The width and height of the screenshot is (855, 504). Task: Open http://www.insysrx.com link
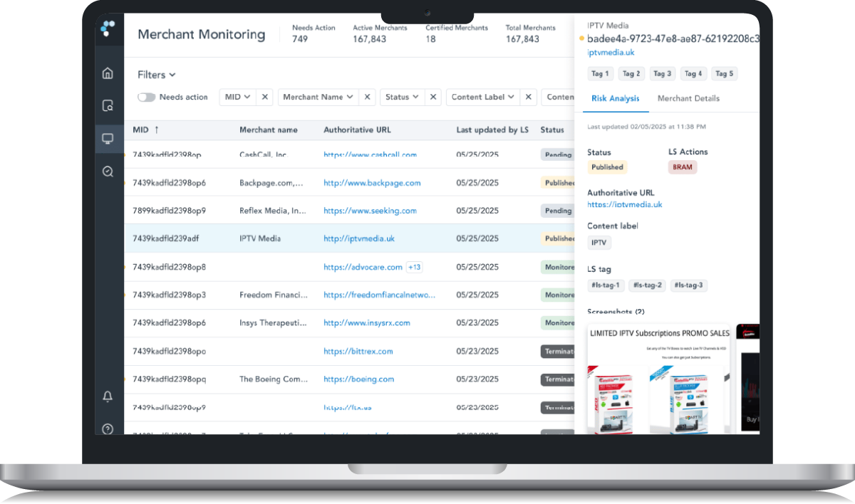pos(367,322)
